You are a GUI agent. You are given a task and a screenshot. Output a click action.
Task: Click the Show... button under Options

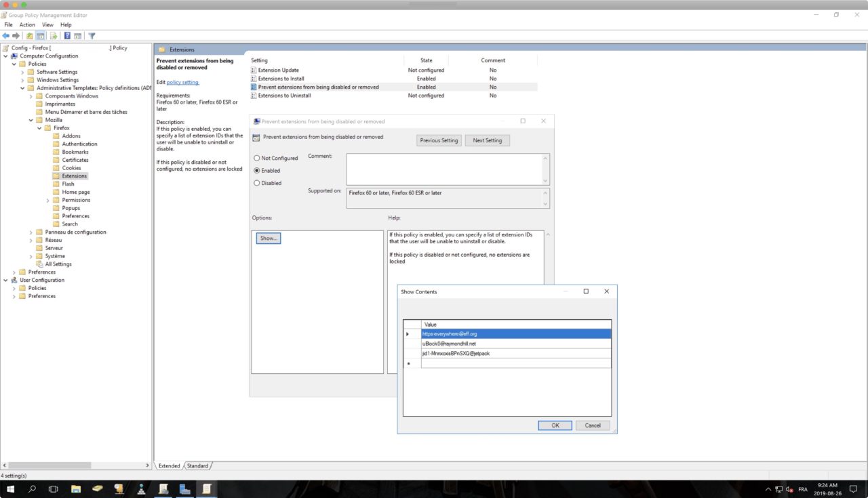[269, 238]
